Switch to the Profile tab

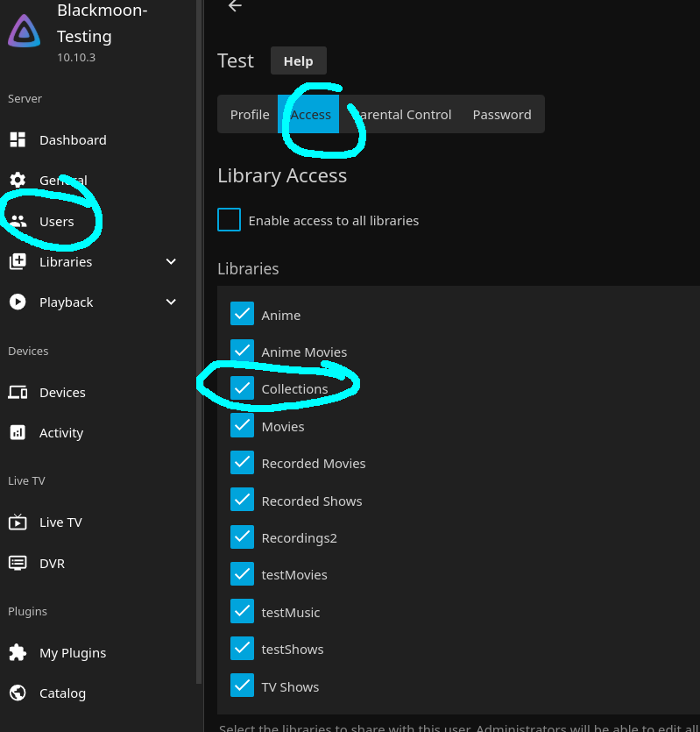[x=250, y=115]
